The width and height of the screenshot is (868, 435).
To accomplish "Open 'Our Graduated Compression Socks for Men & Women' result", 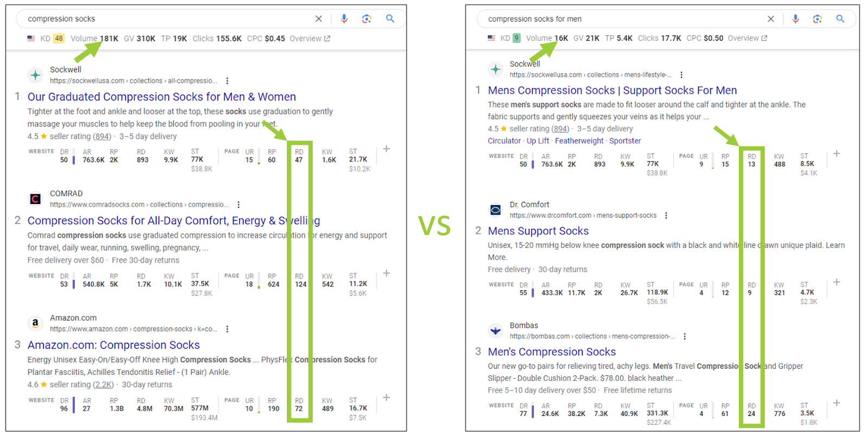I will point(162,97).
